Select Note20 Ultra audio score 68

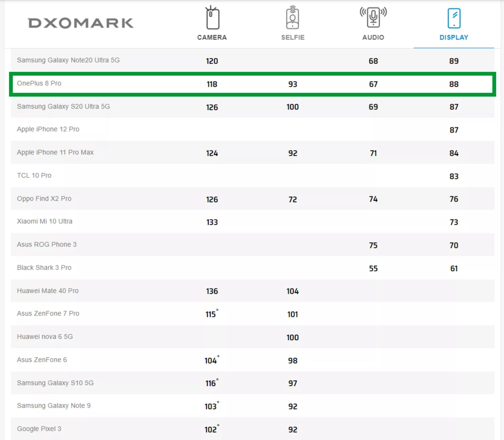(x=373, y=61)
